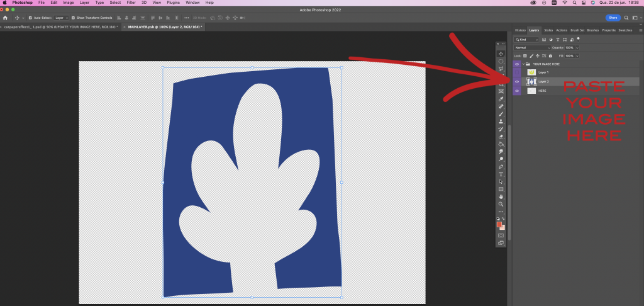Open the search icon beside Share
The width and height of the screenshot is (644, 306).
coord(626,18)
